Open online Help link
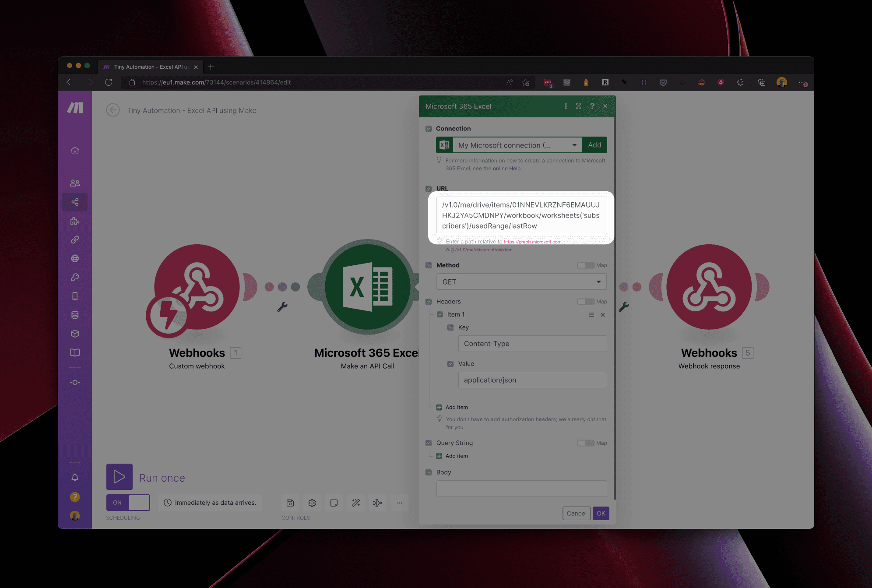The width and height of the screenshot is (872, 588). (x=506, y=169)
